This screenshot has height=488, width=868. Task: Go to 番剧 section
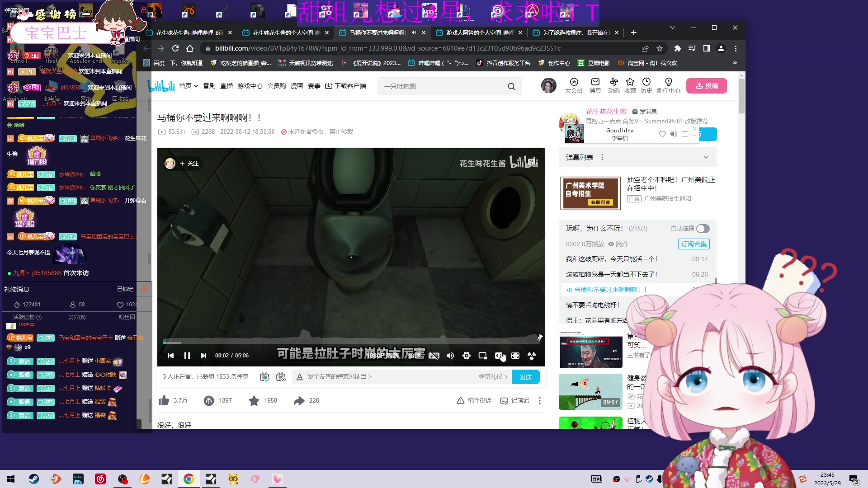[x=209, y=86]
